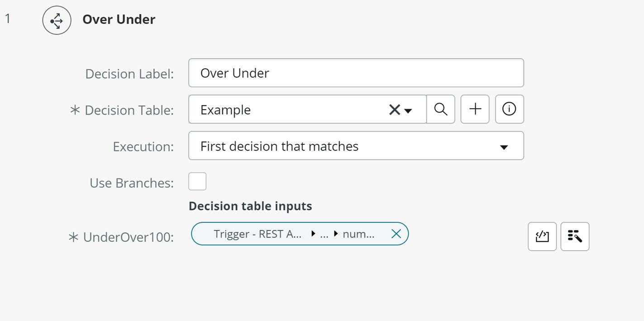Click the 'num...' segment of data pill
This screenshot has width=644, height=321.
tap(358, 234)
